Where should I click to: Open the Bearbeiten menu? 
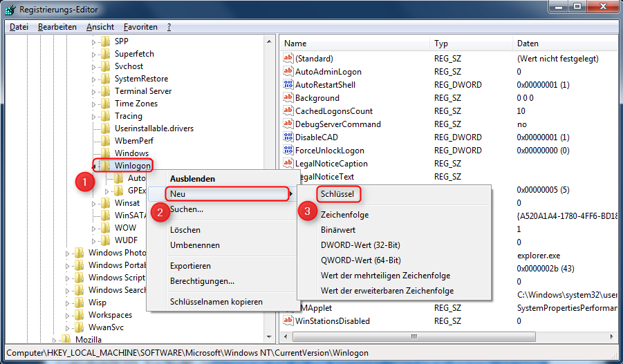pyautogui.click(x=57, y=27)
